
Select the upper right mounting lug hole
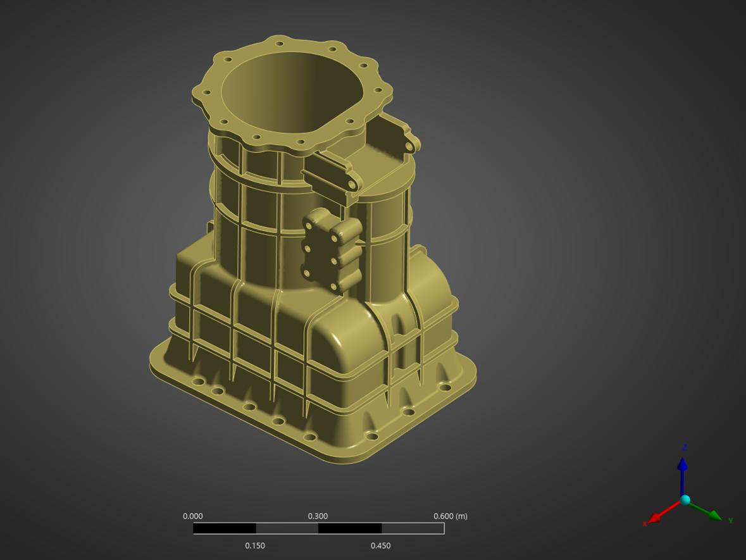coord(409,147)
